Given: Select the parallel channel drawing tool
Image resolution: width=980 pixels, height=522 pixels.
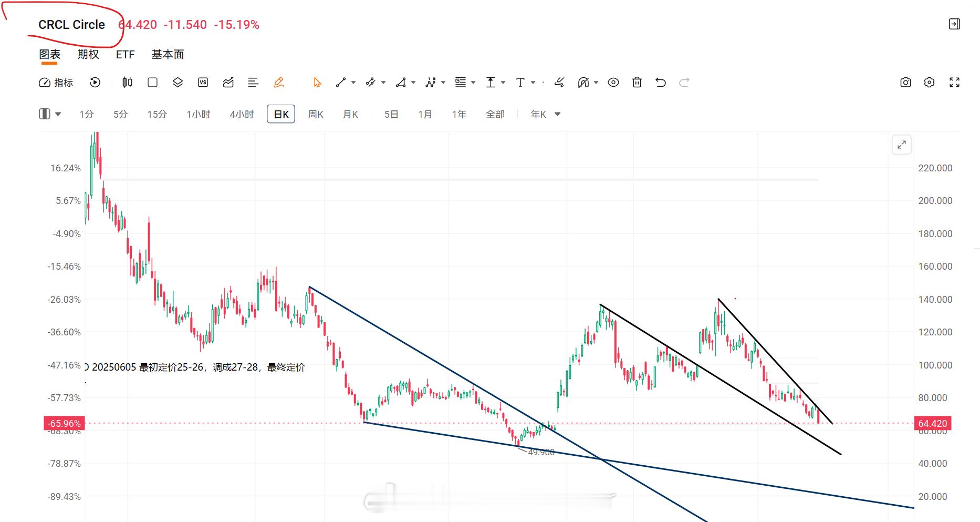Looking at the screenshot, I should point(371,83).
